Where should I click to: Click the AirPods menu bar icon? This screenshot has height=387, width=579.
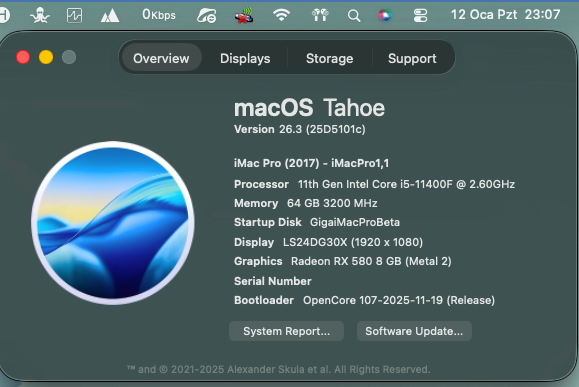click(320, 15)
